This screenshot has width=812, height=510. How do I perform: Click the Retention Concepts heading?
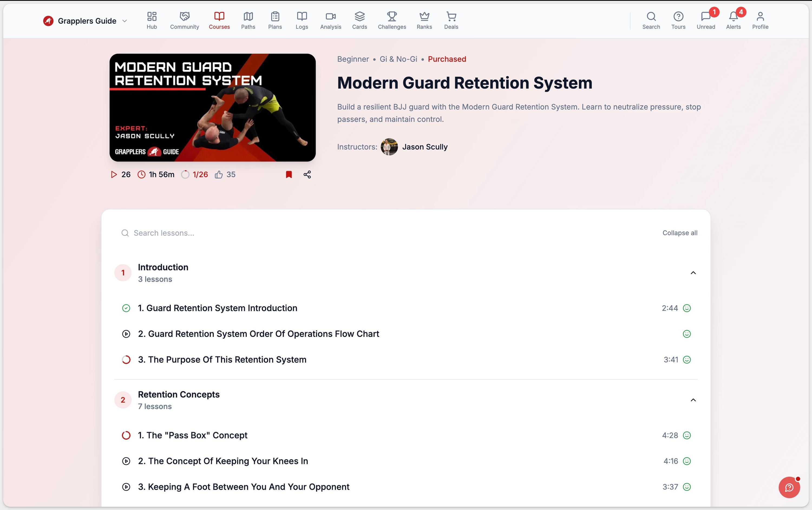tap(179, 394)
